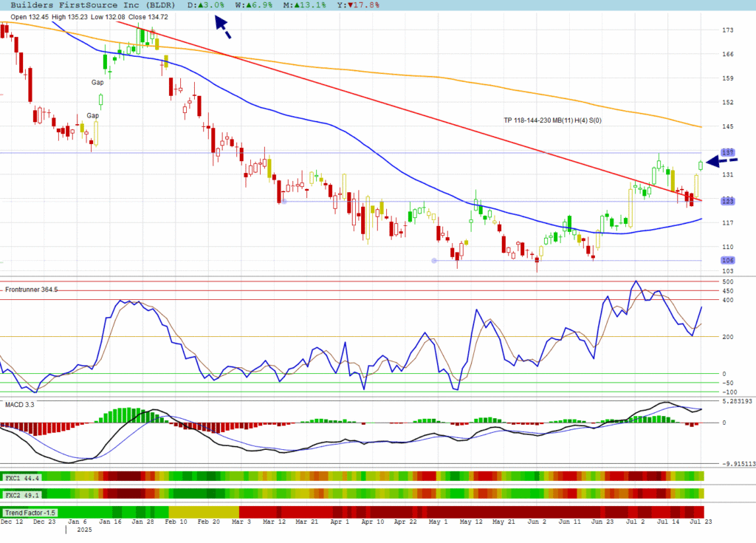This screenshot has width=756, height=543.
Task: Click the -50 level on the Frontrunner axis
Action: click(727, 383)
